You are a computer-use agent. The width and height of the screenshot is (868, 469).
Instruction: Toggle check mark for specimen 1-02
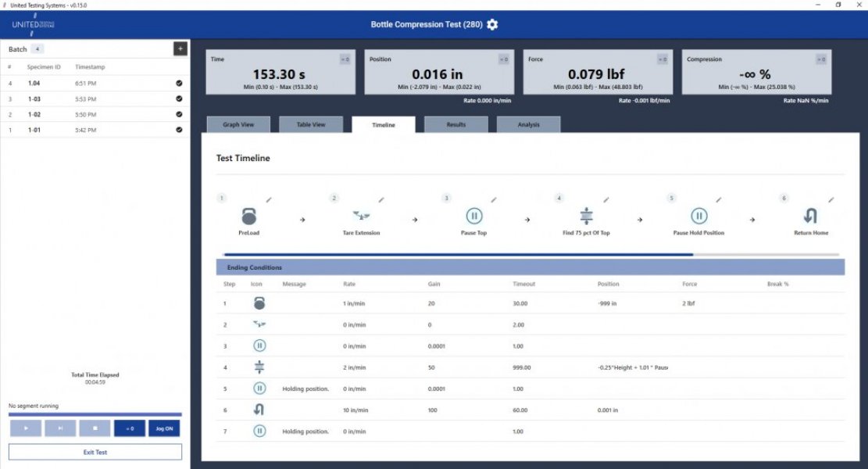(179, 114)
